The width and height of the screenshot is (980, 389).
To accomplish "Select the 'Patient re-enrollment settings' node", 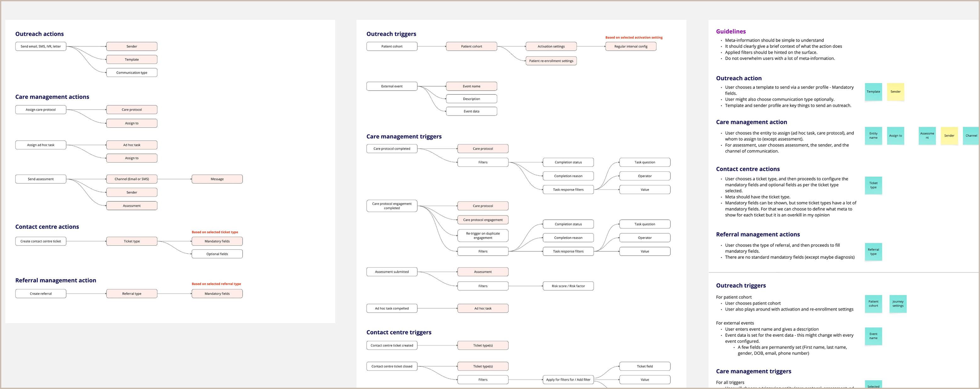I will coord(551,61).
